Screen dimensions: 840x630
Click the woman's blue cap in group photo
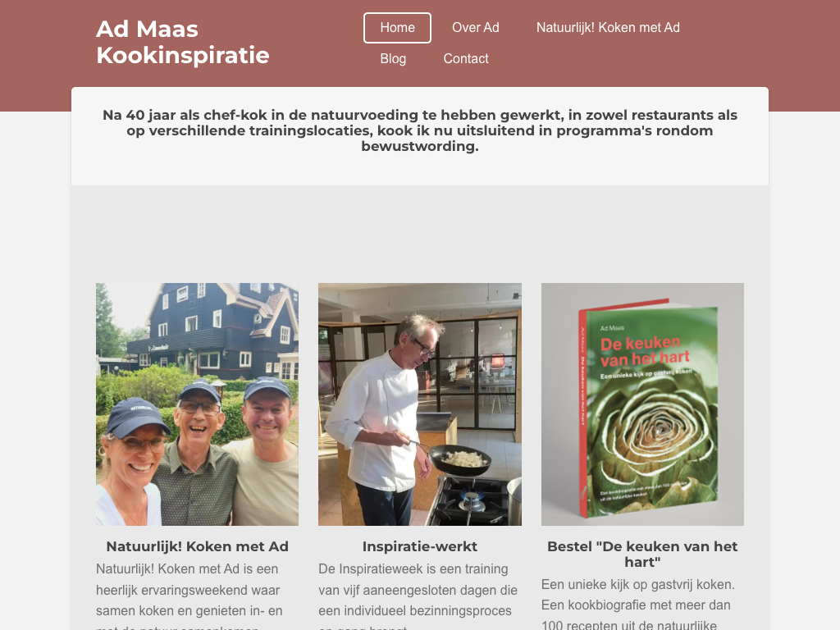click(138, 416)
